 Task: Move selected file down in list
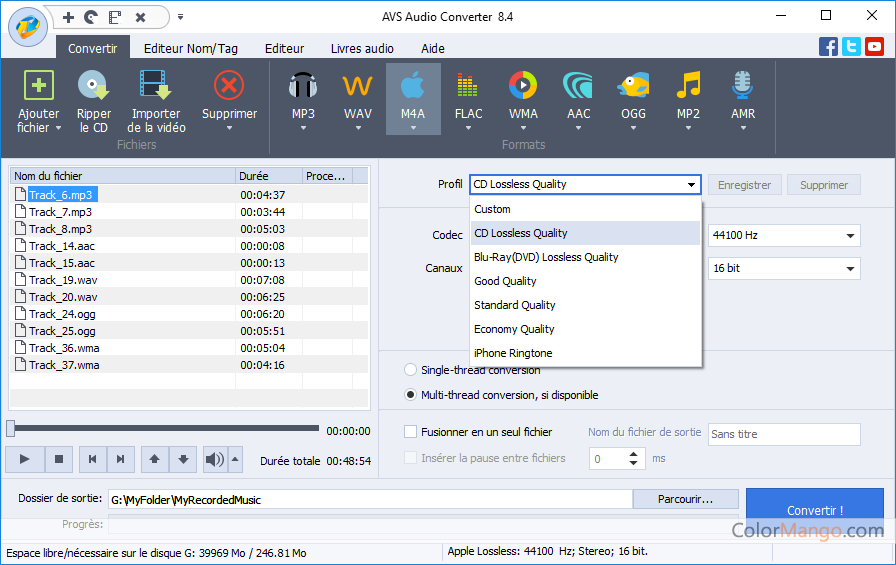click(x=183, y=459)
